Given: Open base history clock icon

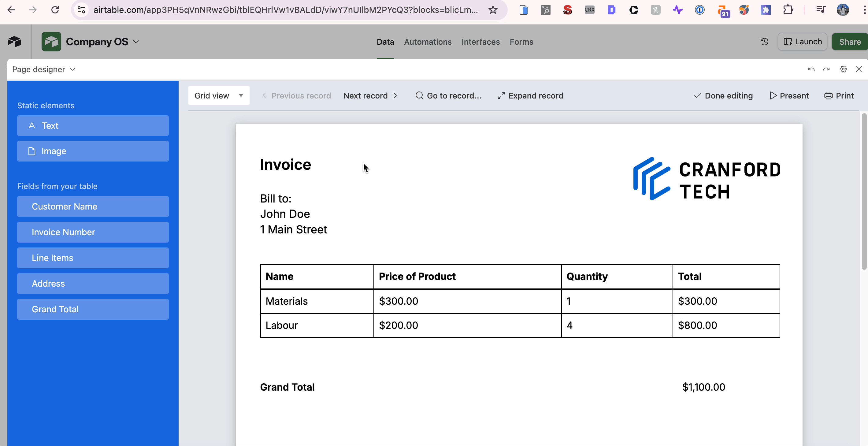Looking at the screenshot, I should coord(764,42).
